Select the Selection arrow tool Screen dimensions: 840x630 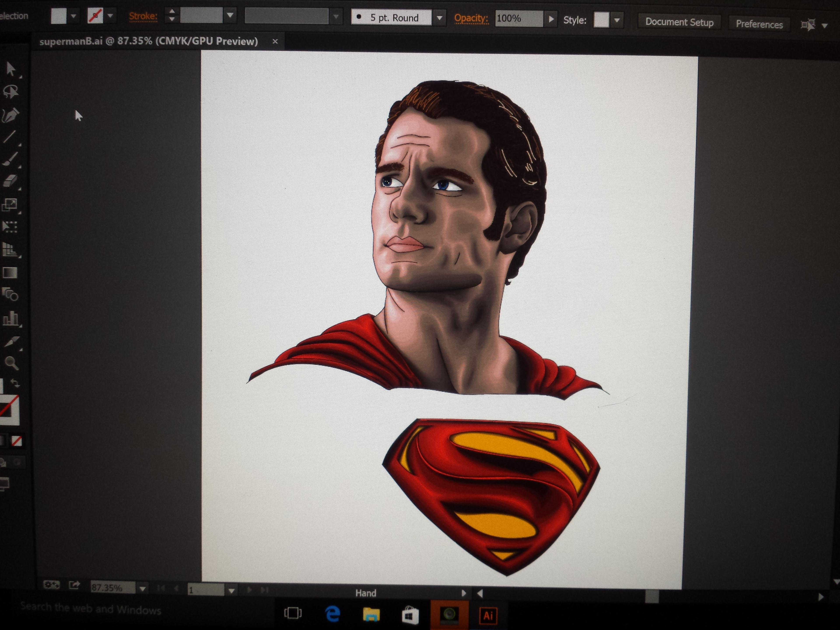(11, 69)
